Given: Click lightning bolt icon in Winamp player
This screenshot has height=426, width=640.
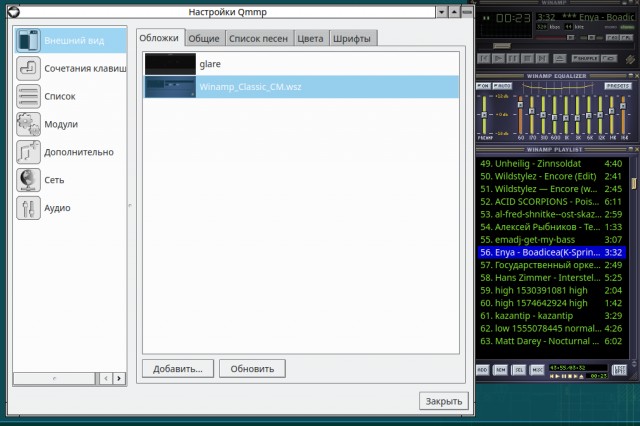Looking at the screenshot, I should point(630,59).
